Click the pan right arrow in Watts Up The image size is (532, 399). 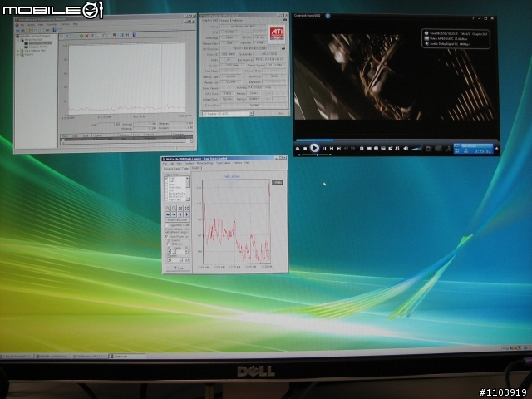click(174, 214)
